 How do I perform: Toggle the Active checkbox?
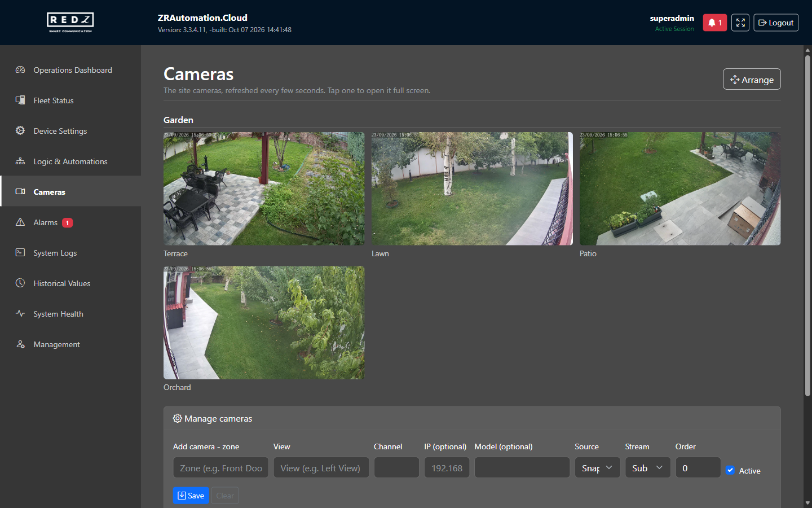point(730,470)
